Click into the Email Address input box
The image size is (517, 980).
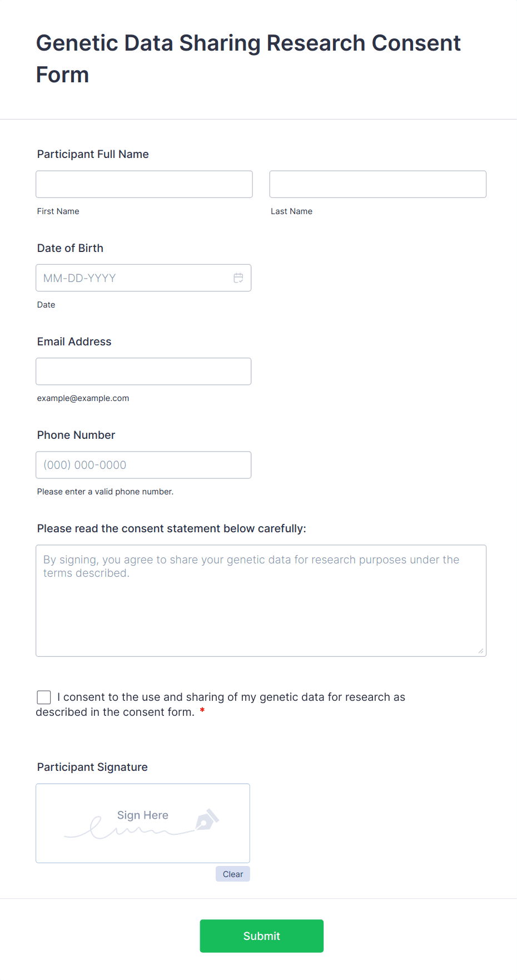(x=143, y=372)
